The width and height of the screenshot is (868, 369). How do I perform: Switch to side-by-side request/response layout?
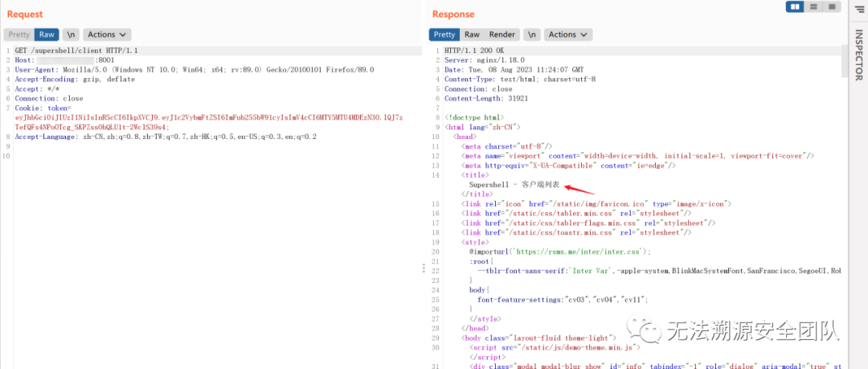click(796, 6)
